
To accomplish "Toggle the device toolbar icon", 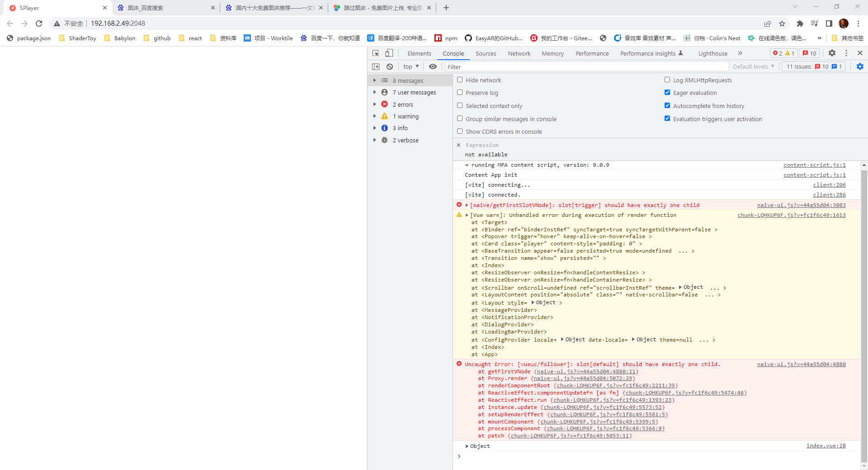I will [389, 53].
